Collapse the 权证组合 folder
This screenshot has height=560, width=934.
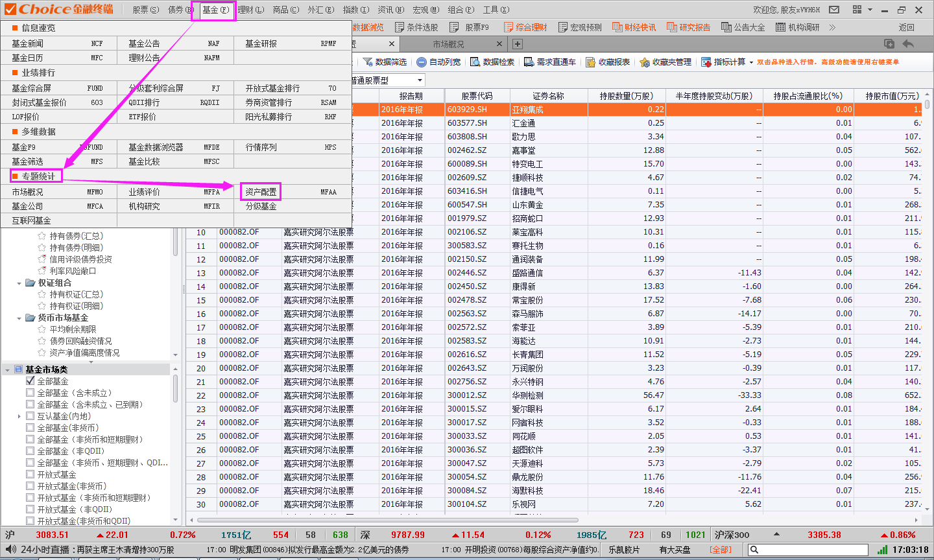click(19, 283)
